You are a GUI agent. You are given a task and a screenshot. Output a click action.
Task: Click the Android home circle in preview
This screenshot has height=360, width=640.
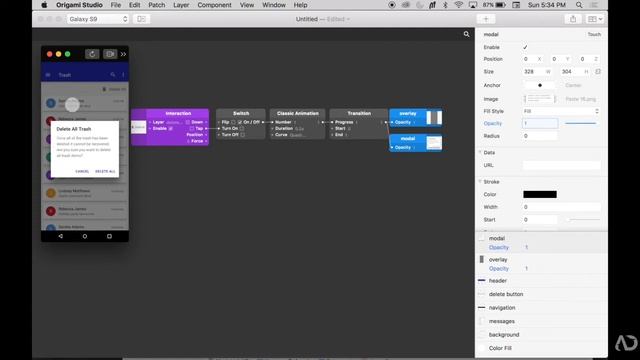click(85, 236)
